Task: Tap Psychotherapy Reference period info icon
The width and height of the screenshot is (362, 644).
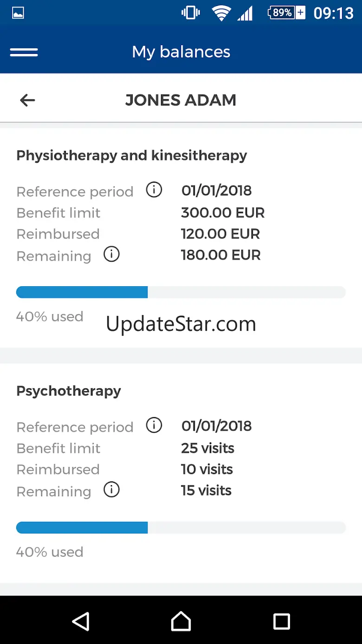Action: [154, 425]
